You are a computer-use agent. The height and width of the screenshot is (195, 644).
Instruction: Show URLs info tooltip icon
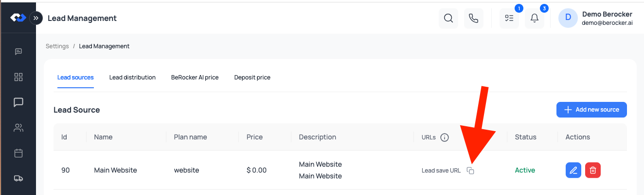click(444, 137)
